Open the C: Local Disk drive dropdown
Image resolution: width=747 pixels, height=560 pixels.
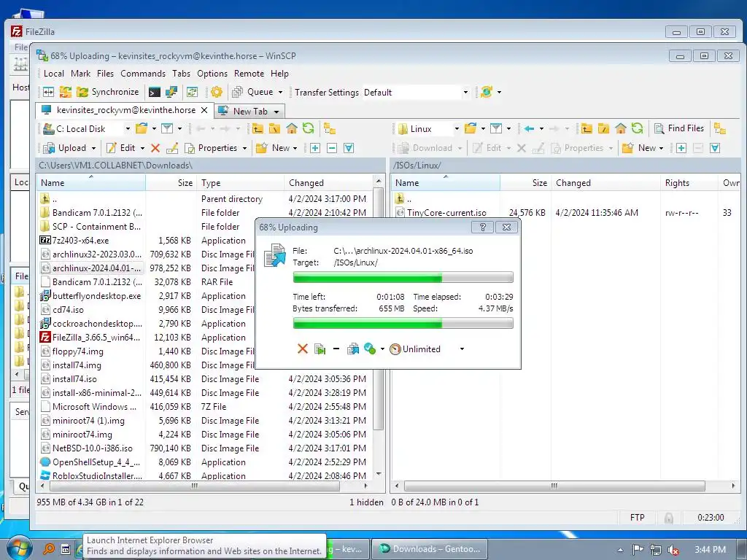click(87, 128)
